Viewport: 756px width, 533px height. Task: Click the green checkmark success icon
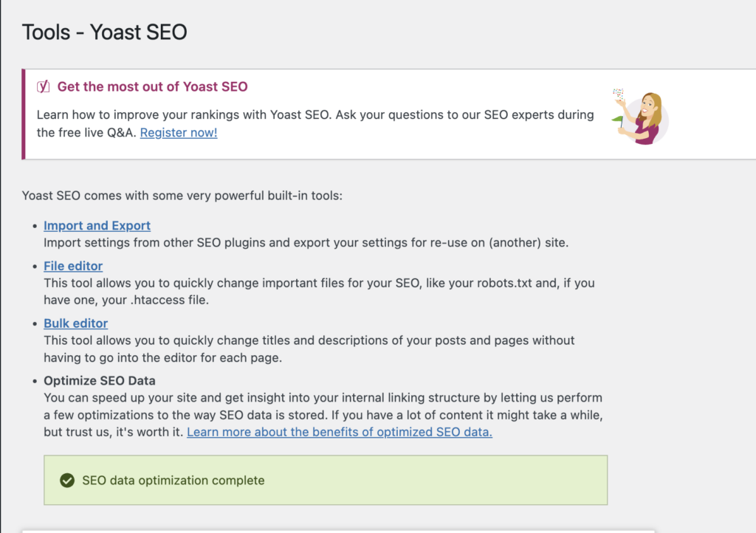point(67,481)
